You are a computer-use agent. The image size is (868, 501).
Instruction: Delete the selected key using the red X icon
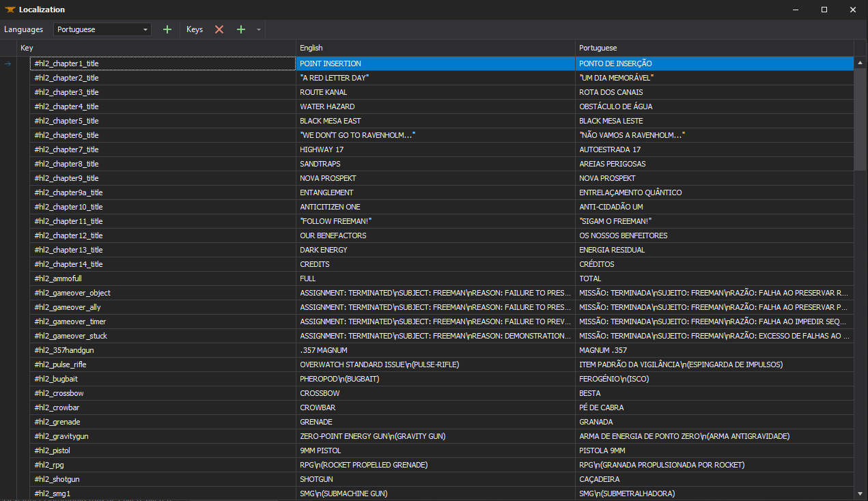click(219, 29)
